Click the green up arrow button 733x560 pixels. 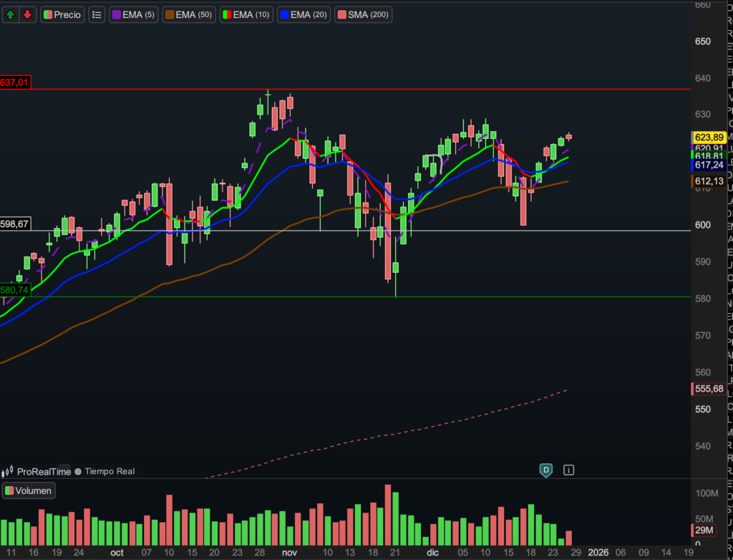click(11, 14)
